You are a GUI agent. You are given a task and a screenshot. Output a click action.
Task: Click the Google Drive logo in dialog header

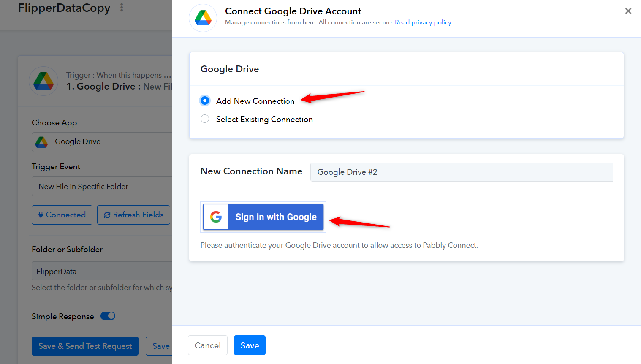pyautogui.click(x=203, y=18)
